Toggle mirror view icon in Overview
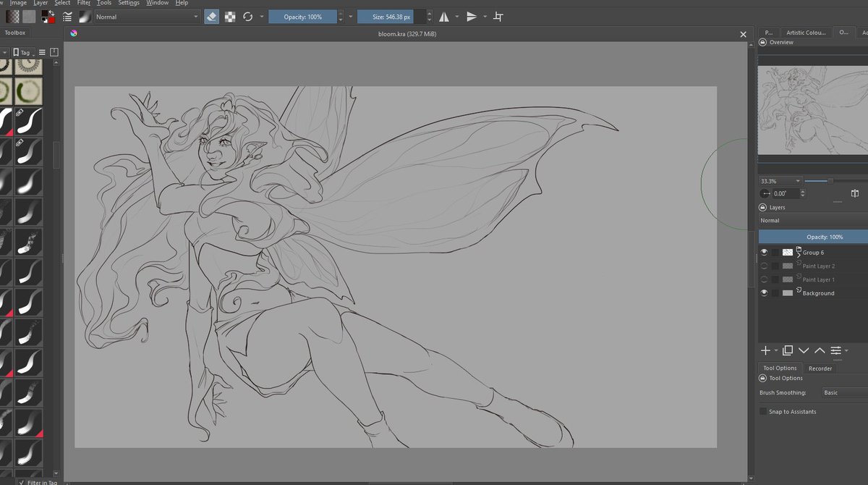 pyautogui.click(x=855, y=193)
